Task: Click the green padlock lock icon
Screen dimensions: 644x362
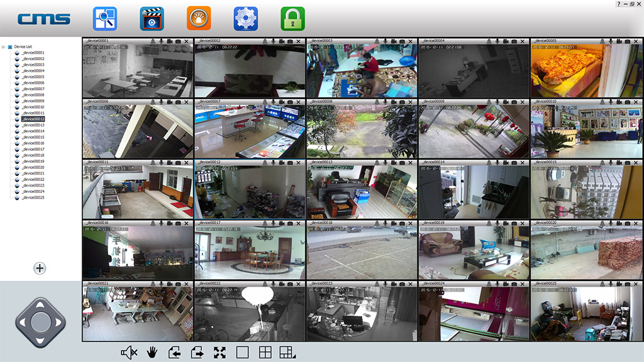Action: click(292, 19)
